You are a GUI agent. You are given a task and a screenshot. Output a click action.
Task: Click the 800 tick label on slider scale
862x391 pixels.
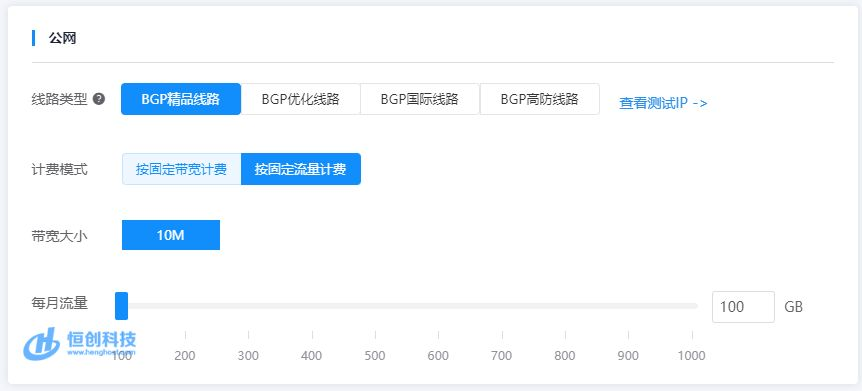[x=565, y=355]
